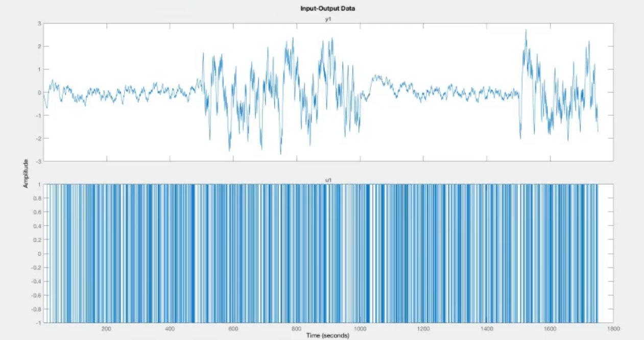The height and width of the screenshot is (340, 644).
Task: Click the empty white area right of u1 signal
Action: pos(605,254)
